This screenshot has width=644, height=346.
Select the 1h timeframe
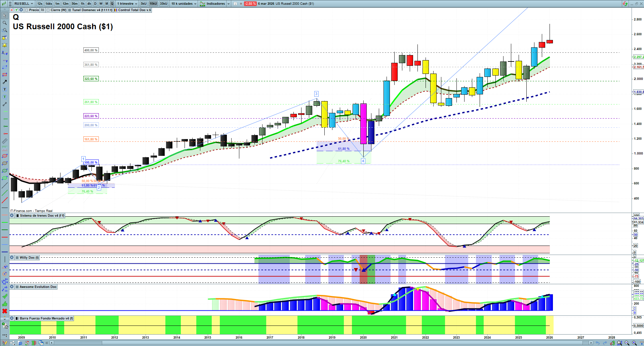click(82, 4)
